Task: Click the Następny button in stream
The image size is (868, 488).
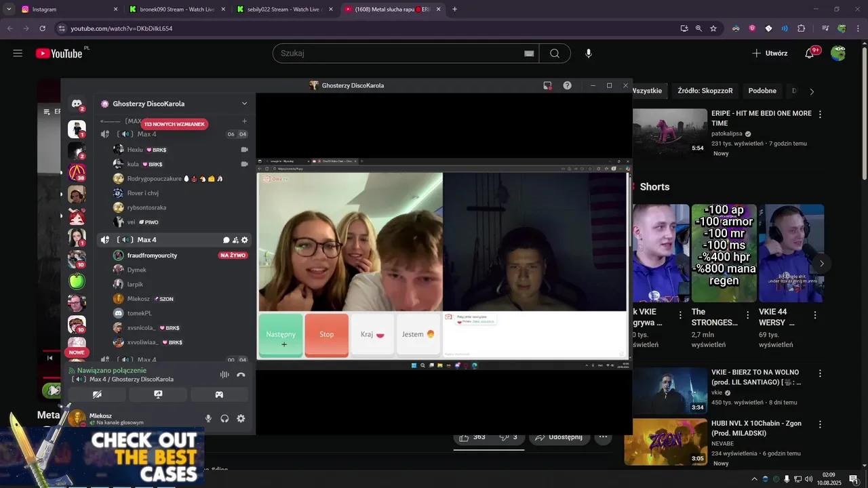Action: pyautogui.click(x=281, y=335)
